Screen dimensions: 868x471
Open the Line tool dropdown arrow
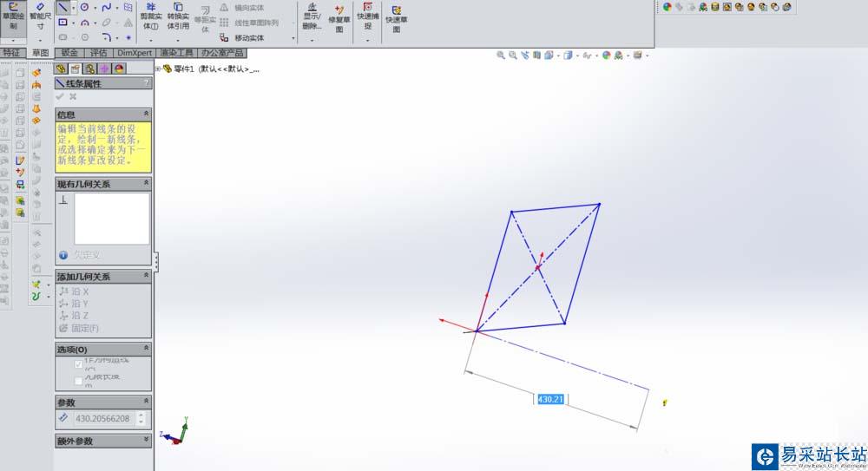click(73, 8)
